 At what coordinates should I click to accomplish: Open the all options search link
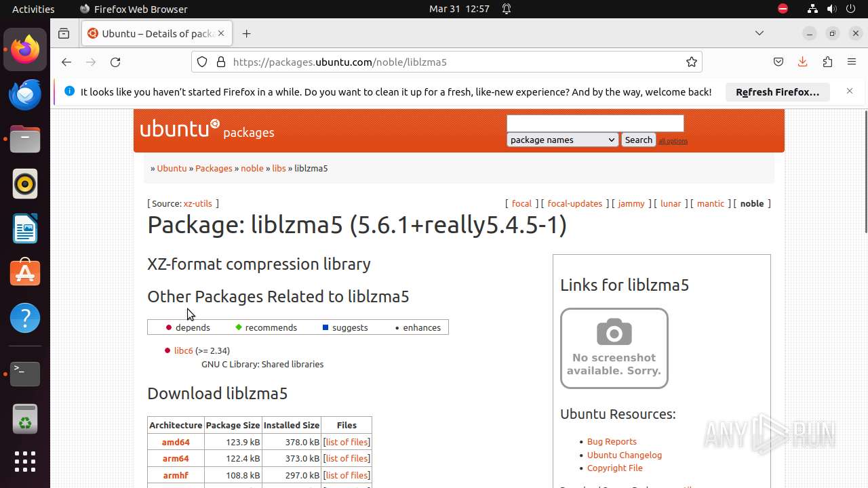[x=673, y=141]
